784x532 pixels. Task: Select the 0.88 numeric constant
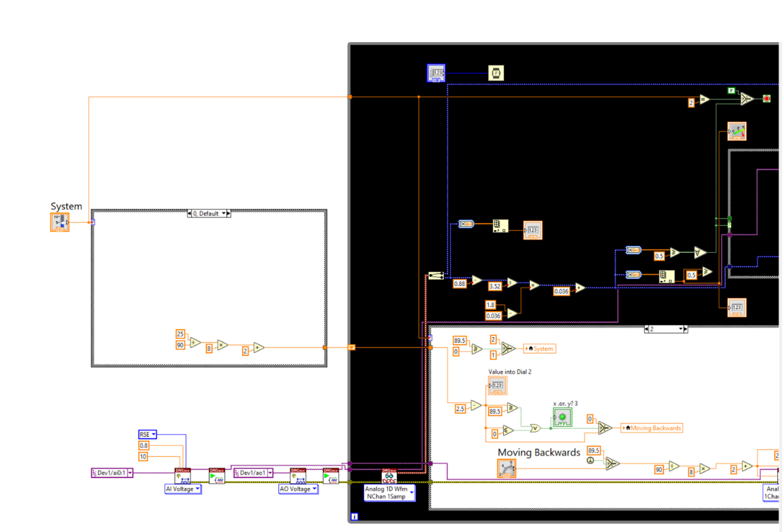coord(459,283)
